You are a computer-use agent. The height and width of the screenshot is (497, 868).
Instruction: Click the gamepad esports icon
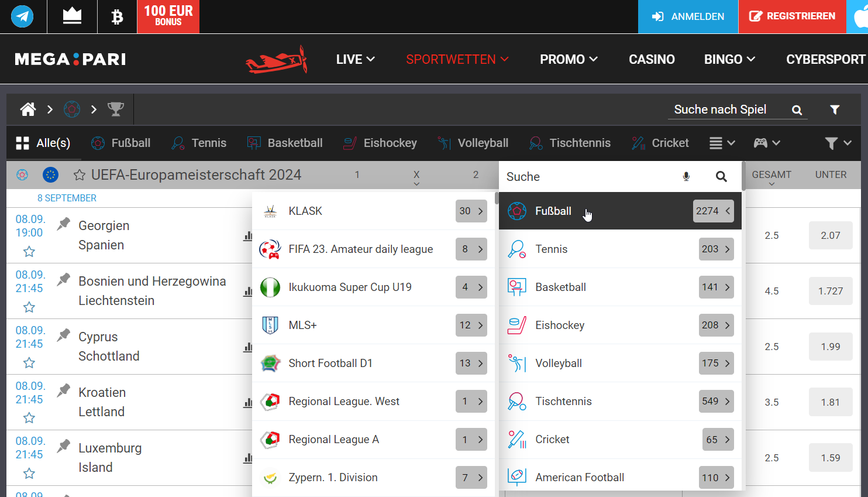pos(760,143)
